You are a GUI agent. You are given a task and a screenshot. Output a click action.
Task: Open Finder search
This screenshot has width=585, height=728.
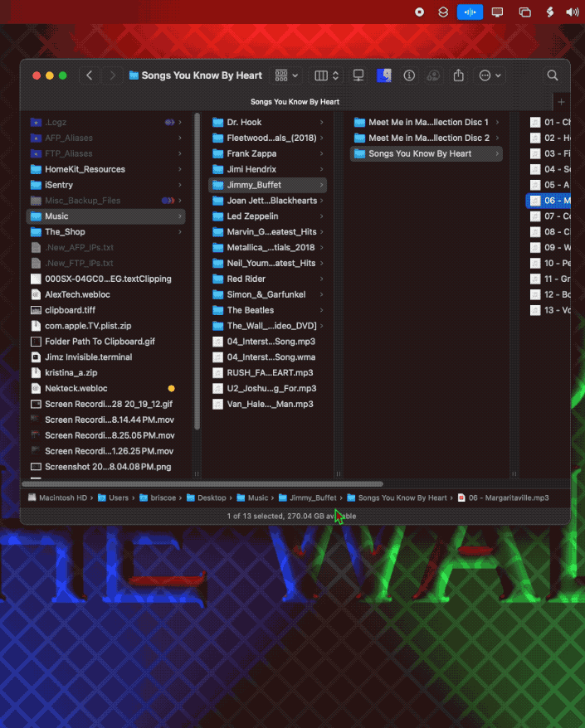pos(553,75)
